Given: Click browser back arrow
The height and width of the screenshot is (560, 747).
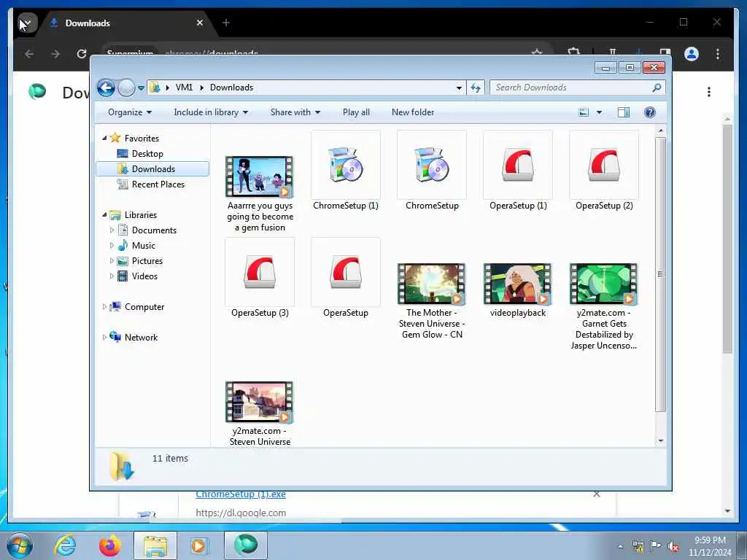Looking at the screenshot, I should pyautogui.click(x=29, y=54).
